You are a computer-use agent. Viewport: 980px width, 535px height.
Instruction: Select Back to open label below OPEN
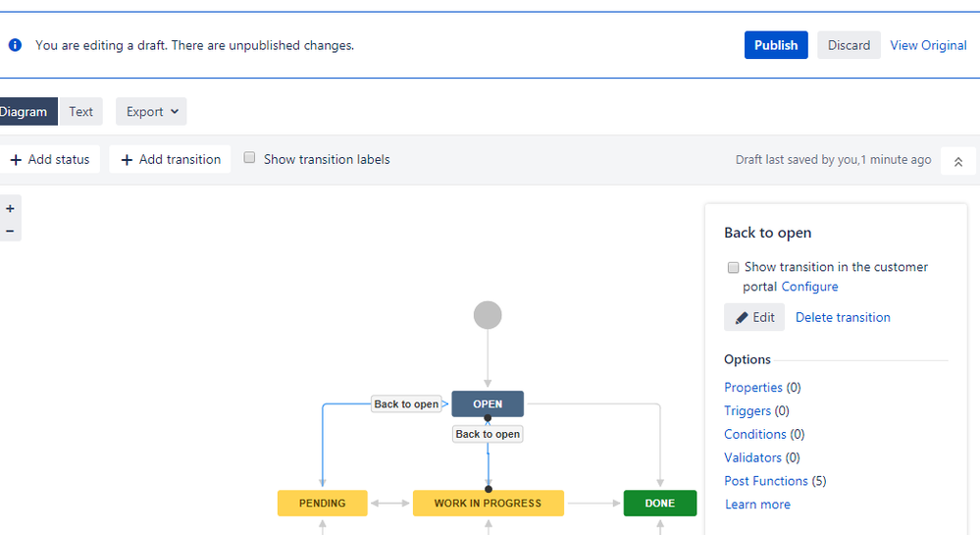[488, 434]
